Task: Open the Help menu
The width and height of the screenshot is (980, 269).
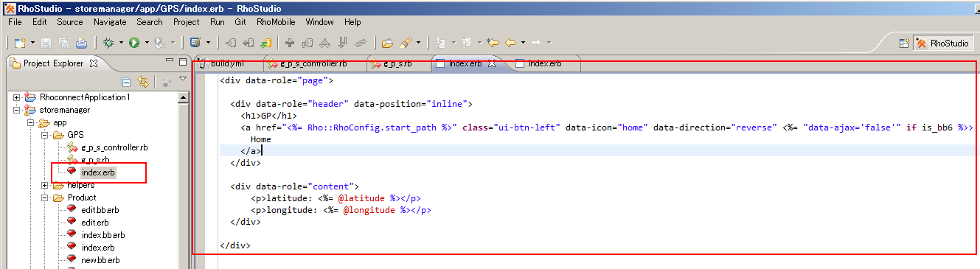Action: tap(352, 22)
